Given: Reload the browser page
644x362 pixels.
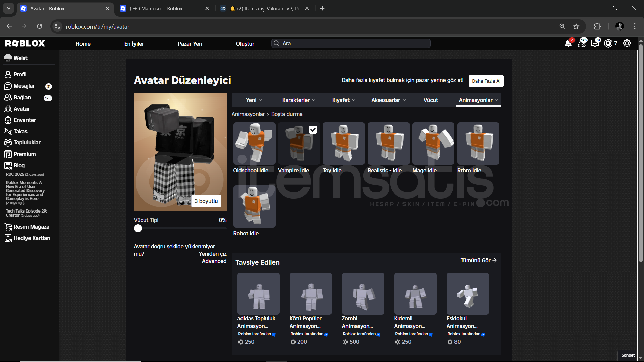Looking at the screenshot, I should 39,26.
